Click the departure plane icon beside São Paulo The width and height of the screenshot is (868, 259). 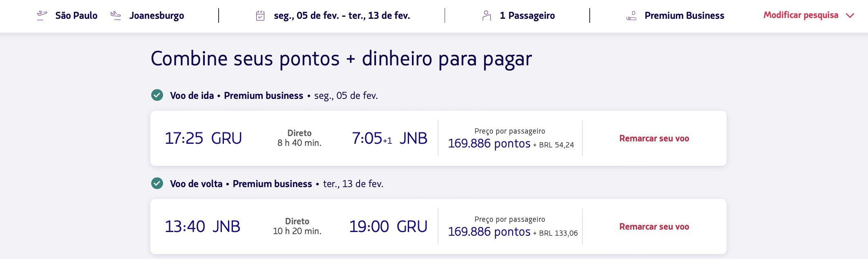pyautogui.click(x=42, y=16)
